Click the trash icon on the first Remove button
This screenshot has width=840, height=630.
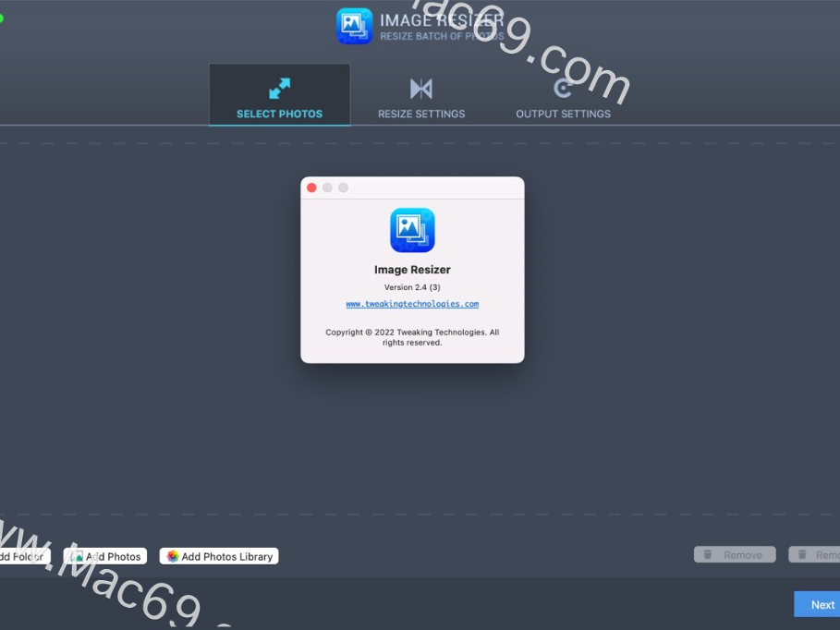click(707, 554)
